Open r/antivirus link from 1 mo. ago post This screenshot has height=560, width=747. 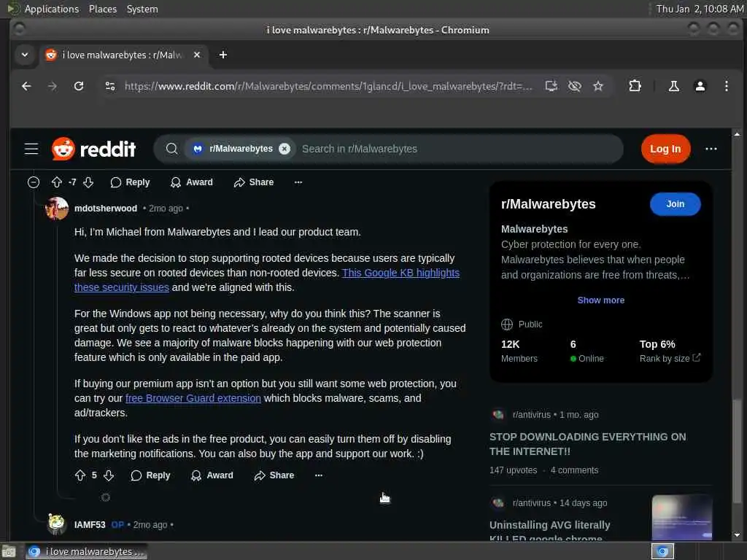(x=531, y=415)
